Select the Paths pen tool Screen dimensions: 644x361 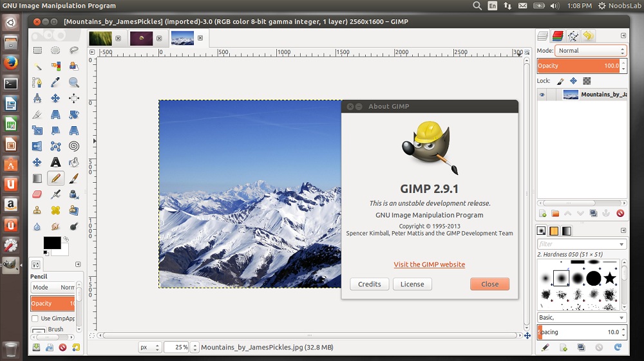point(37,82)
